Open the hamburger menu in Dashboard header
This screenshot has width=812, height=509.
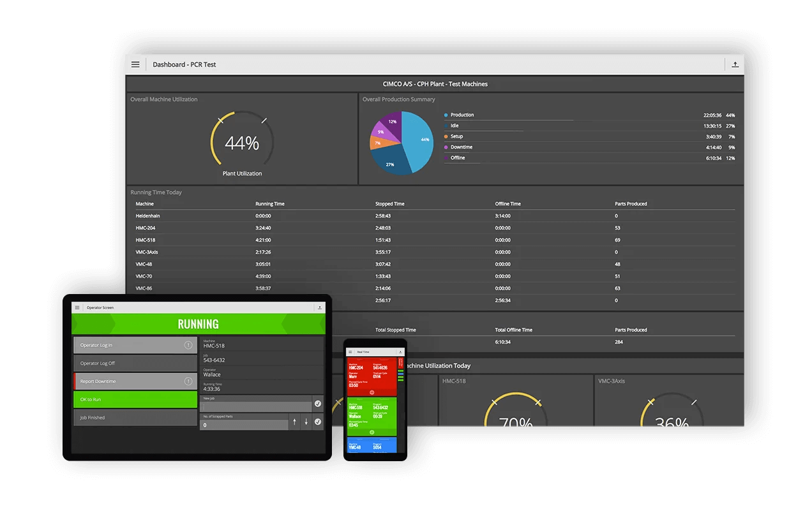click(135, 64)
